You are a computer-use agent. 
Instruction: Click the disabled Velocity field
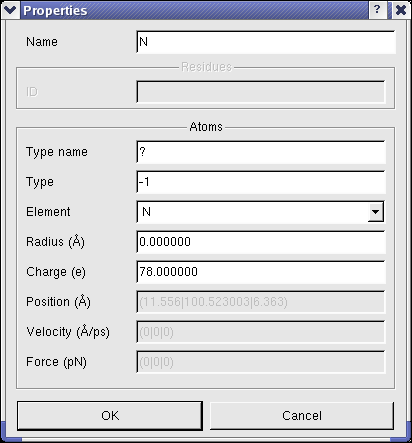(261, 332)
